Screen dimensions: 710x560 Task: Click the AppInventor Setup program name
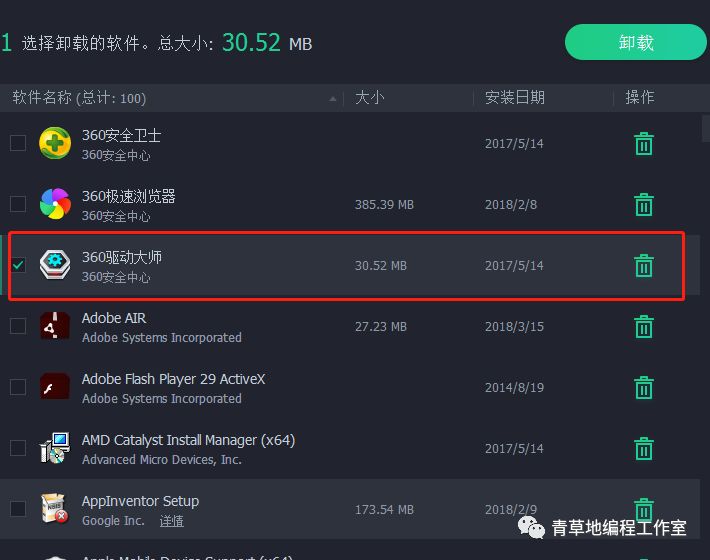[140, 501]
